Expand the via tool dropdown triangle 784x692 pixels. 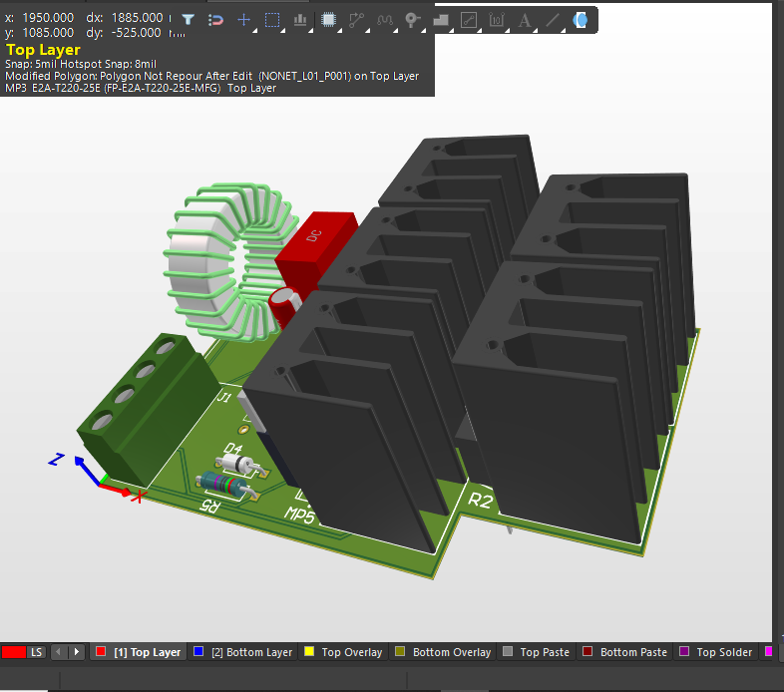pyautogui.click(x=424, y=31)
